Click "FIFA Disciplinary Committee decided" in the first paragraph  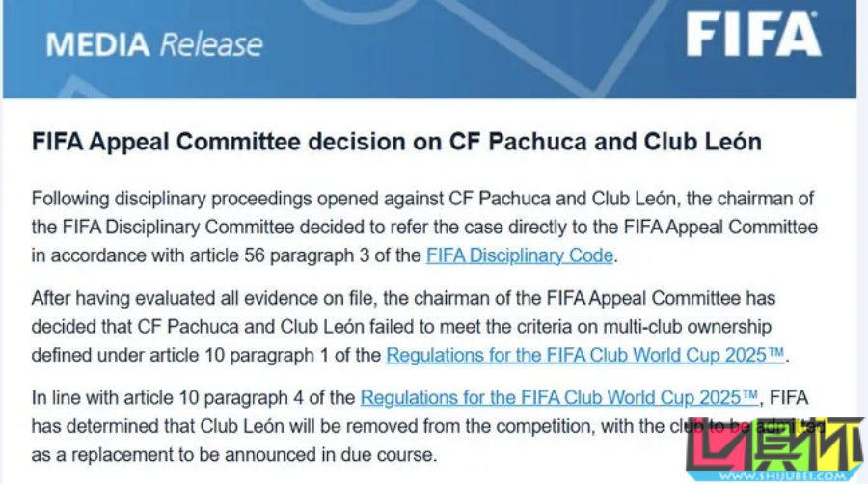[191, 228]
